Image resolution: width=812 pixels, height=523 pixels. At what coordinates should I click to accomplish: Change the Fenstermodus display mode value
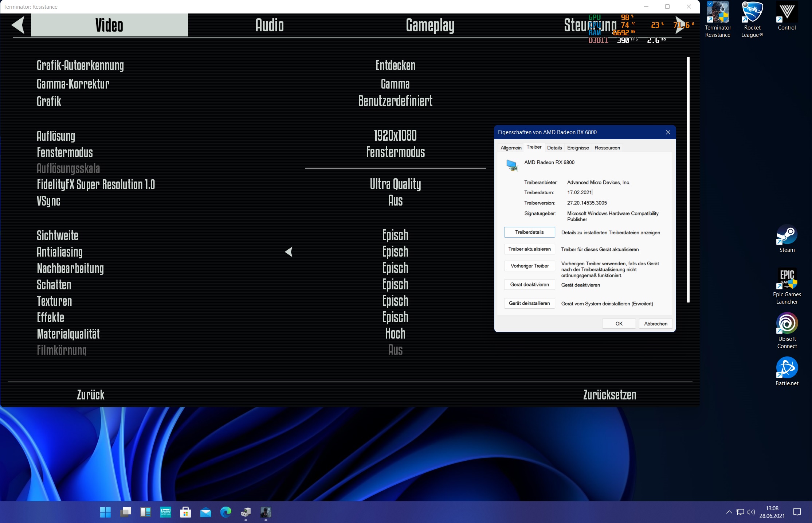(395, 152)
